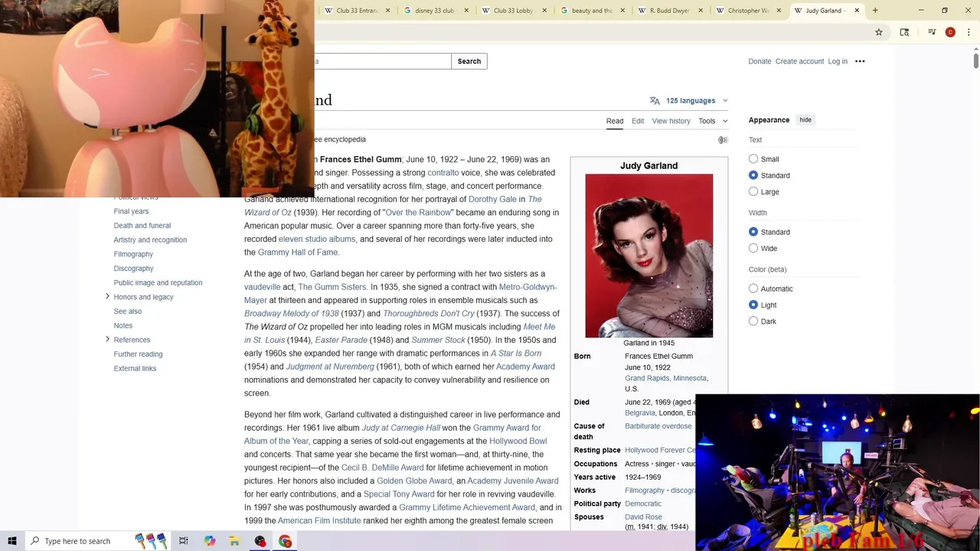Open the Over the Rainbow link
This screenshot has width=980, height=551.
(418, 213)
